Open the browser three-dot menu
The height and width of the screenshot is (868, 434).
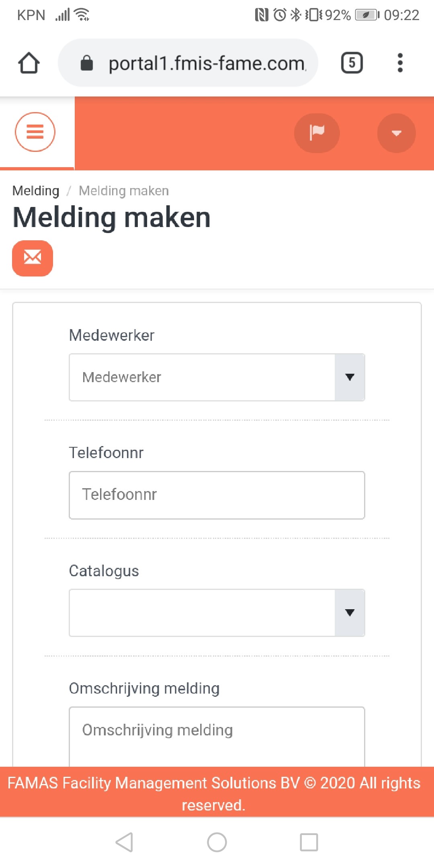click(400, 63)
